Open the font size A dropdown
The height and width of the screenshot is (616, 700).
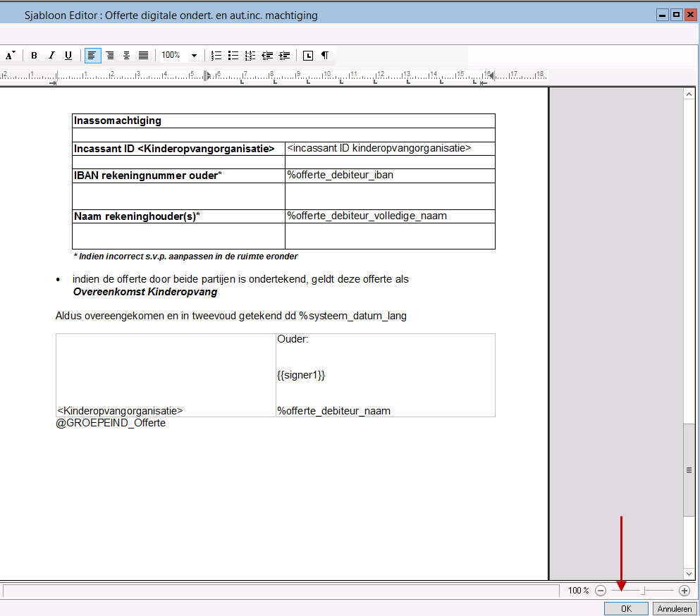tap(10, 56)
